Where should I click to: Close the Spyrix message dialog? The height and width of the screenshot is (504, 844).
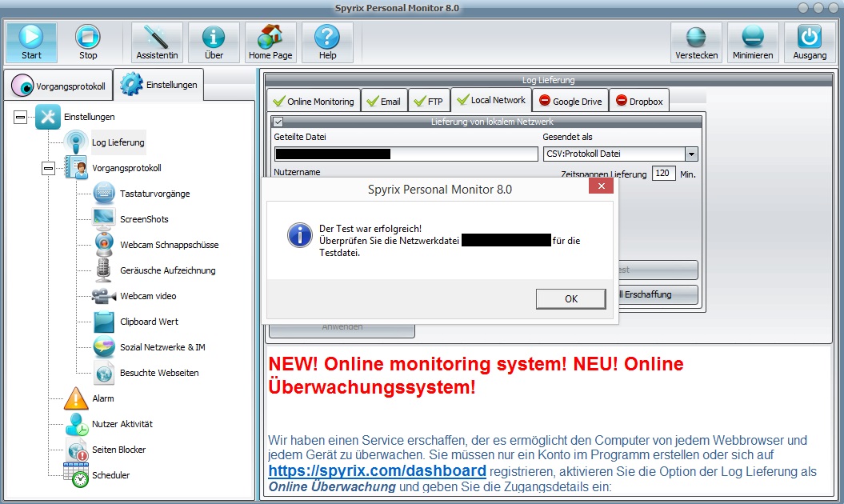pyautogui.click(x=602, y=186)
